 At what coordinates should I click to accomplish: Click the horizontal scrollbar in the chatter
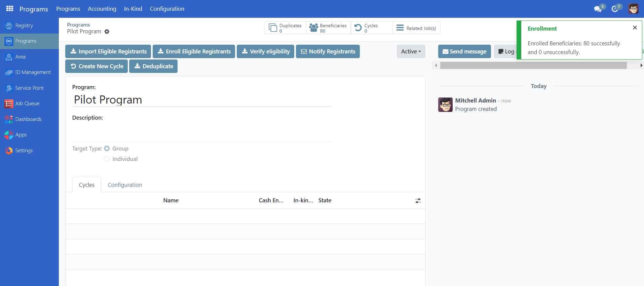coord(533,66)
